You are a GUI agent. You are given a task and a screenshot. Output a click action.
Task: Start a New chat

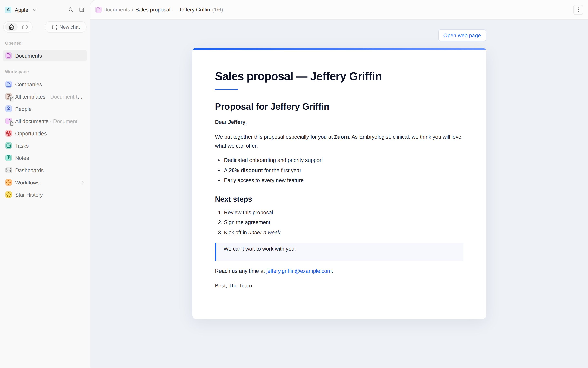[66, 27]
